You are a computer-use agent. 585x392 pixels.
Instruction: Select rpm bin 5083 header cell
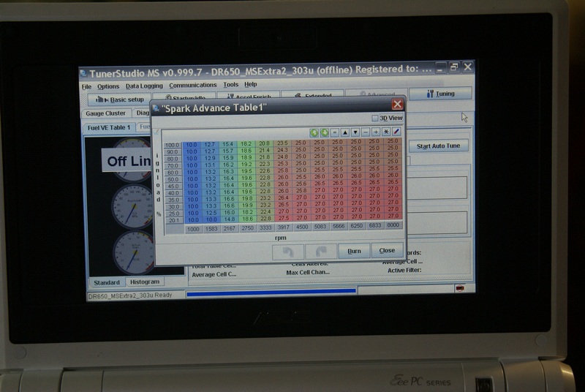tap(320, 227)
